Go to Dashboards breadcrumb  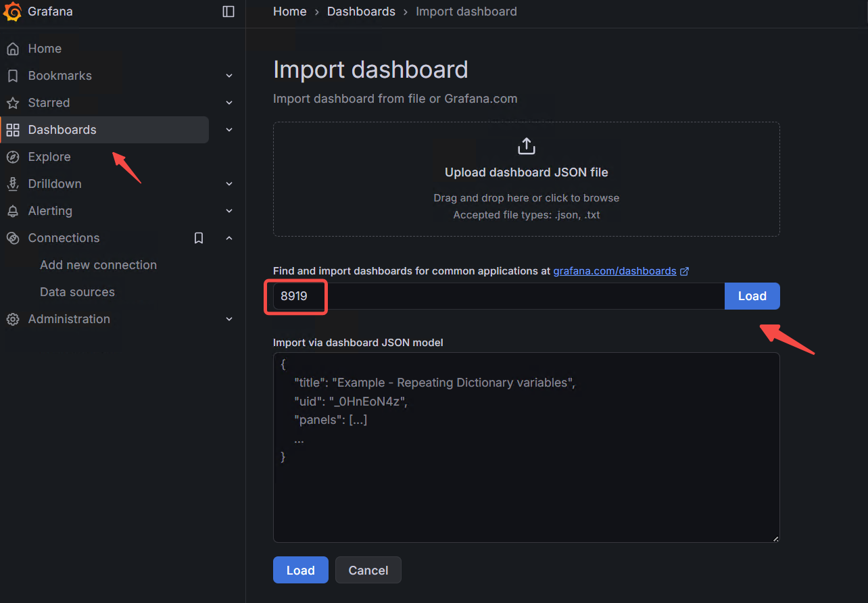pyautogui.click(x=361, y=11)
